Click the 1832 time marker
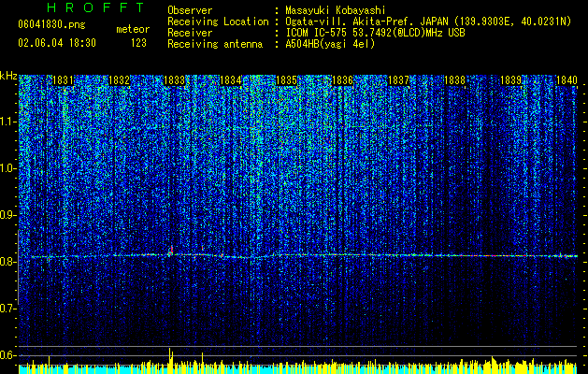Image resolution: width=588 pixels, height=374 pixels. tap(119, 80)
